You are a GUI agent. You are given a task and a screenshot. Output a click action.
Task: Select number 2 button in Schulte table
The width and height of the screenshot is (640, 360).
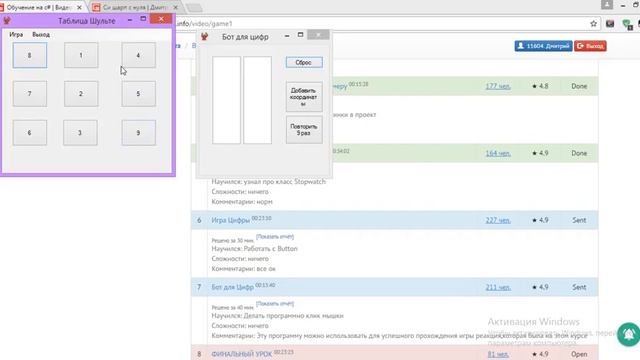pyautogui.click(x=81, y=93)
